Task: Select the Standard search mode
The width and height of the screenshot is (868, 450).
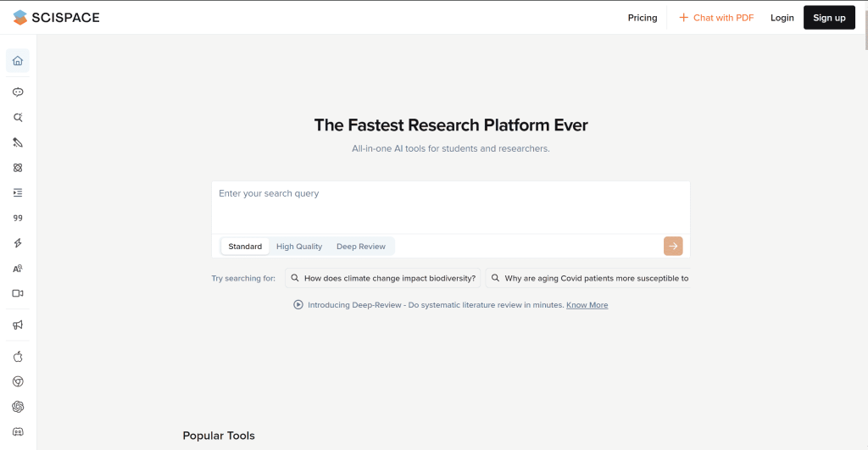Action: click(245, 247)
